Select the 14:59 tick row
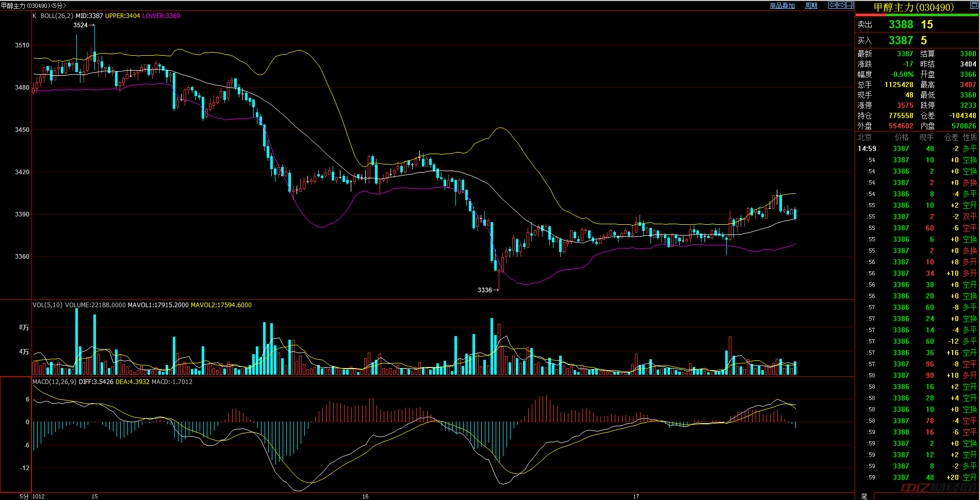The image size is (980, 500). [917, 148]
